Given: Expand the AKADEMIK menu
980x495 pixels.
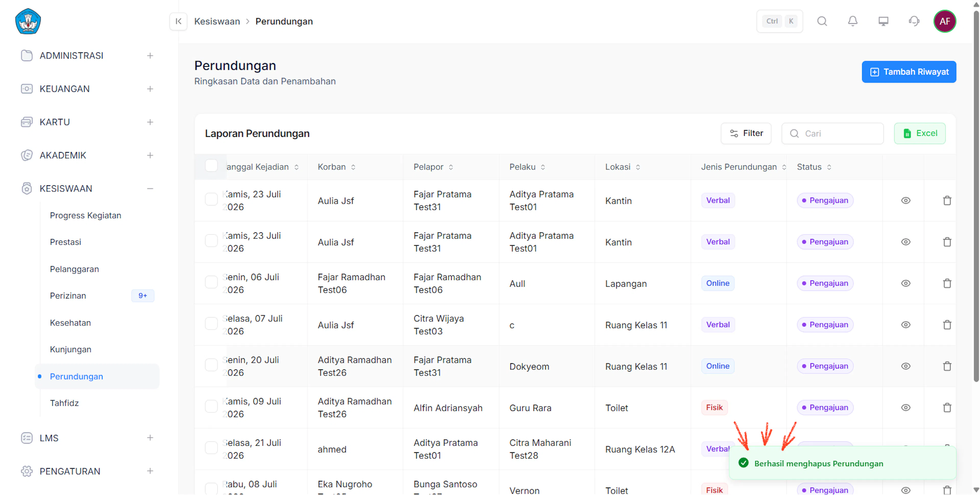Looking at the screenshot, I should 150,156.
